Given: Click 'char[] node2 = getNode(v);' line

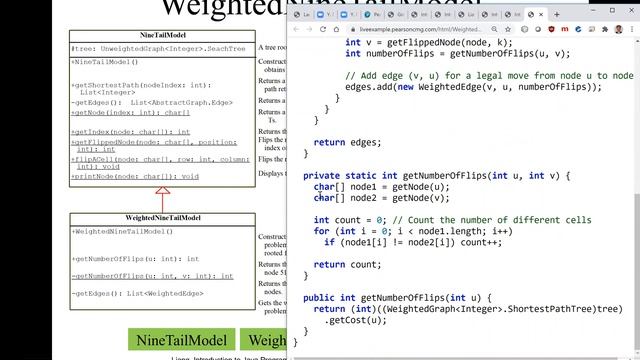Looking at the screenshot, I should pyautogui.click(x=381, y=198).
